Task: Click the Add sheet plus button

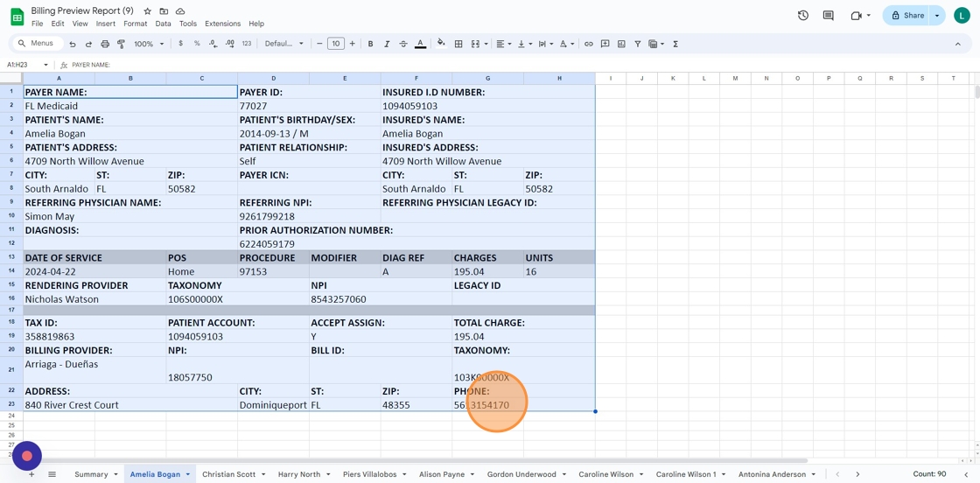Action: click(31, 474)
